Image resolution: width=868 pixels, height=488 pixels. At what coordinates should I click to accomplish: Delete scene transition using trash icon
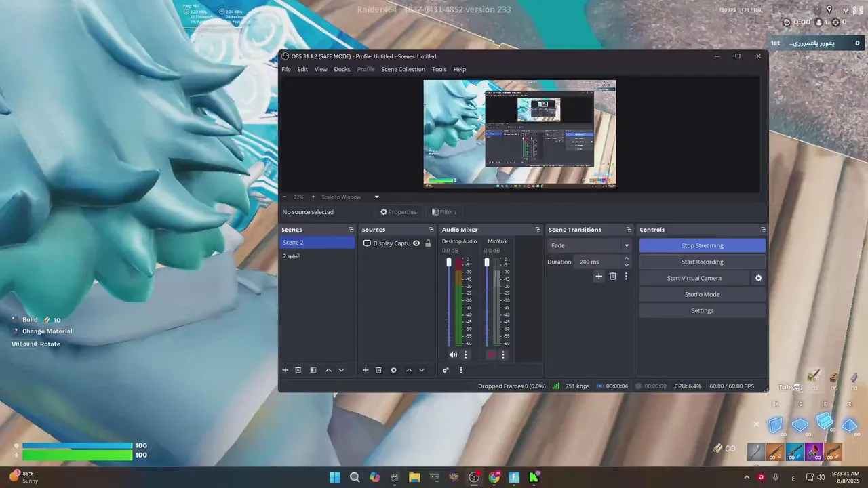[613, 276]
